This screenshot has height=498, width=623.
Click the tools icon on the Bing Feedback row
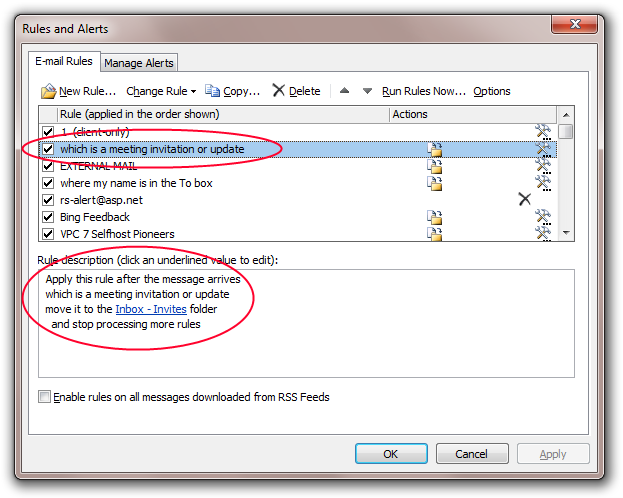point(543,217)
